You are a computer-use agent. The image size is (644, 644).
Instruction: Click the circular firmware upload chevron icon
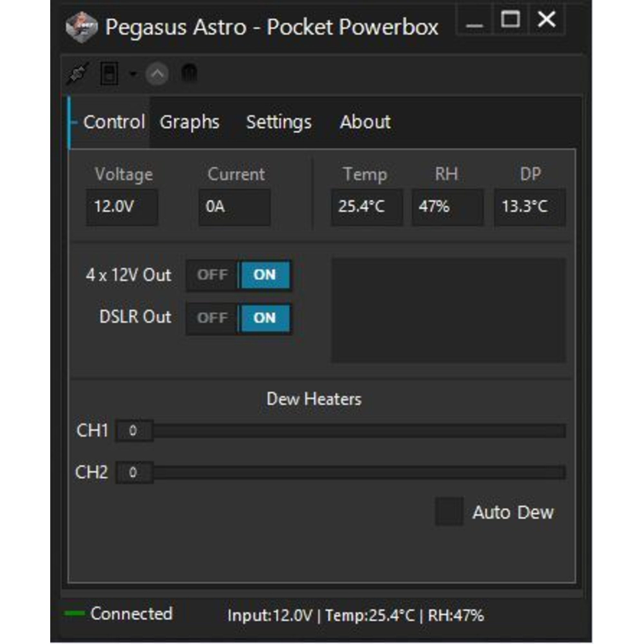tap(157, 74)
